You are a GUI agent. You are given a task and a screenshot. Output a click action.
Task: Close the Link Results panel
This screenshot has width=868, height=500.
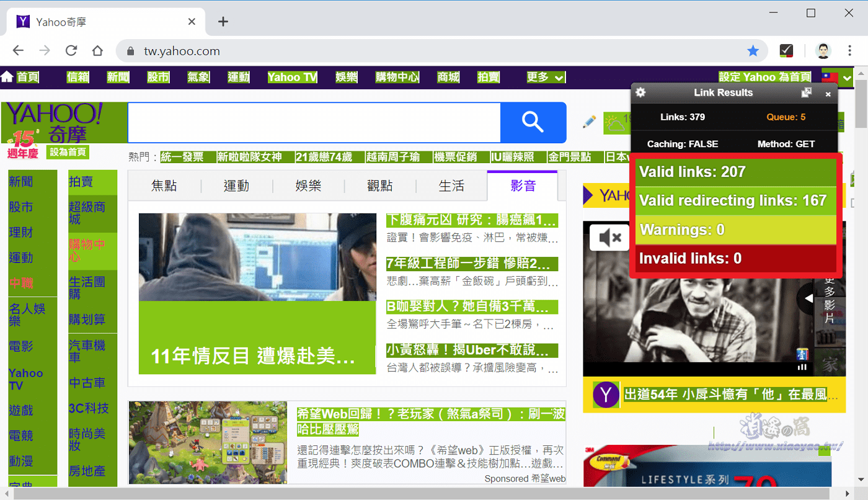[828, 94]
